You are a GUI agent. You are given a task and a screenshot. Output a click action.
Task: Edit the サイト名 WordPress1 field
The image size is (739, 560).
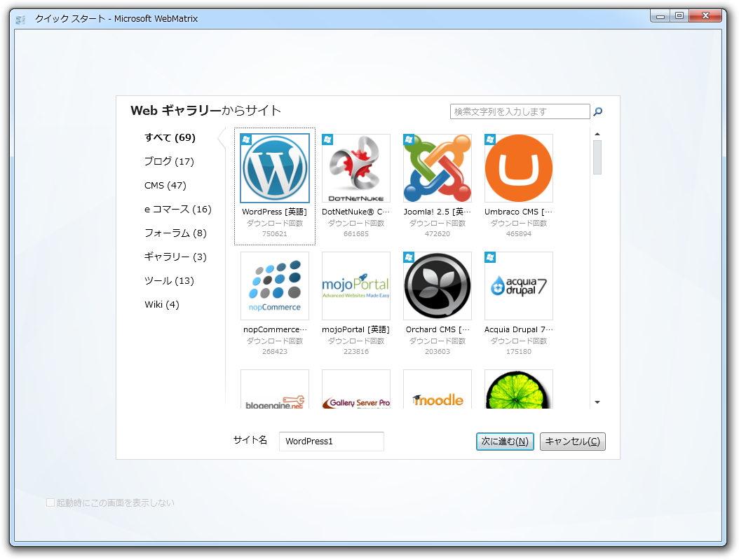(x=331, y=442)
